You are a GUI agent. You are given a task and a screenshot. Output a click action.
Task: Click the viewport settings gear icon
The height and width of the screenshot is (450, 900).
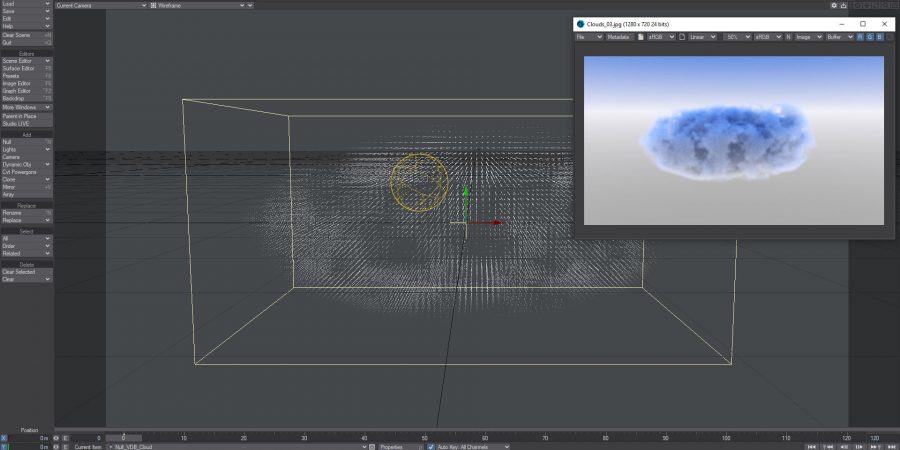(x=832, y=5)
